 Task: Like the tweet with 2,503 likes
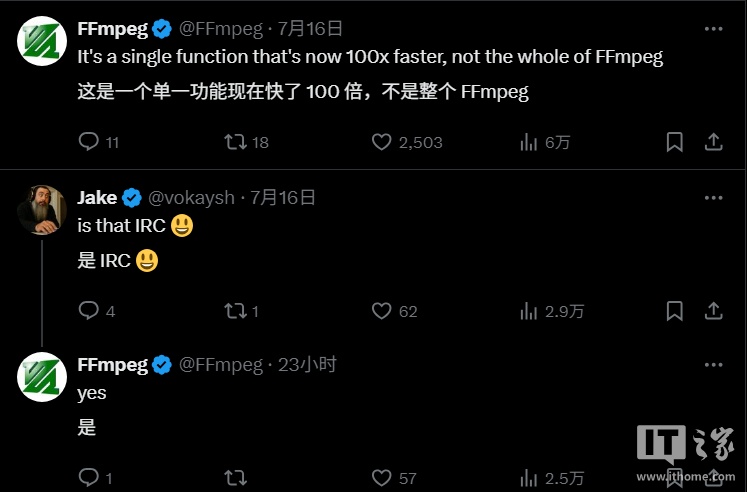point(381,142)
